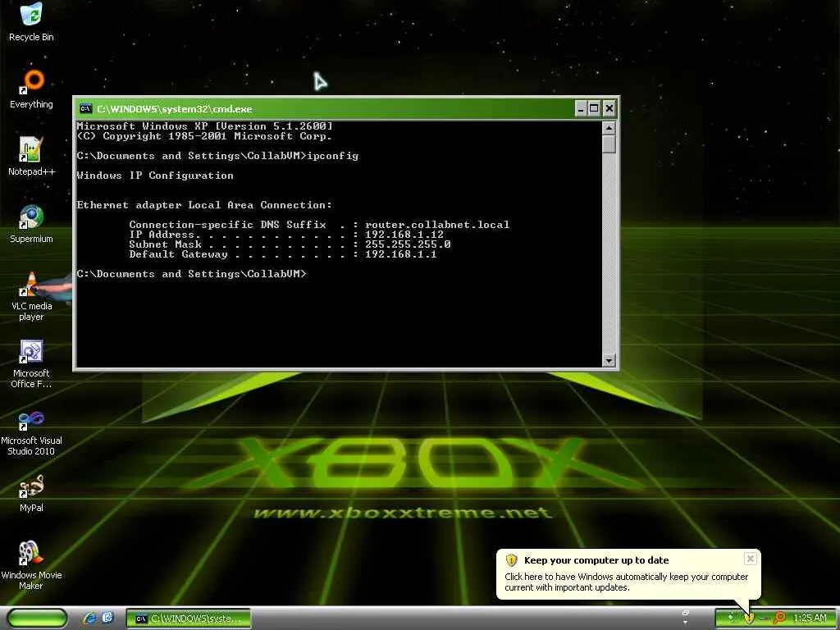Click the second Quick Launch icon
The width and height of the screenshot is (840, 630).
(107, 618)
